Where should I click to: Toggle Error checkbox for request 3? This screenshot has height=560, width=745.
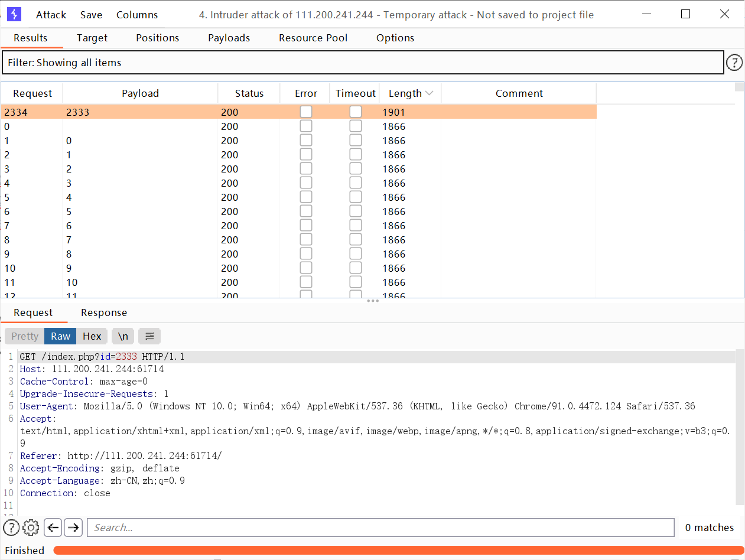pyautogui.click(x=306, y=168)
